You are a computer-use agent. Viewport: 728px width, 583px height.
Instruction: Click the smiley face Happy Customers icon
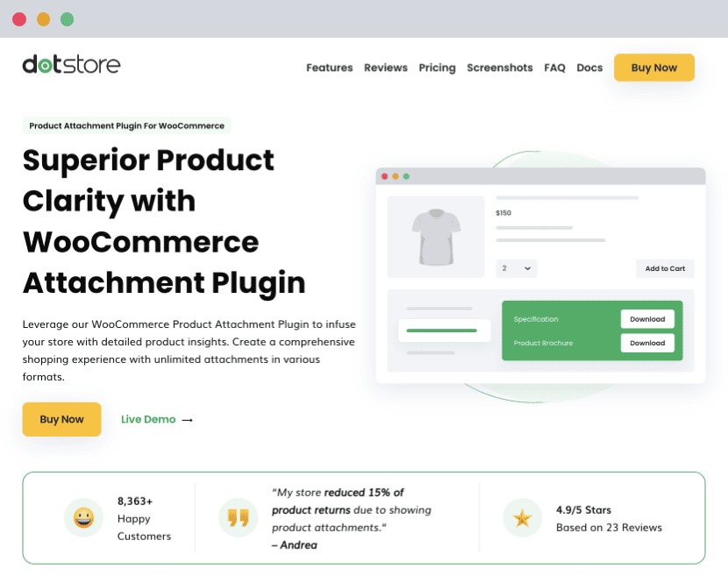[83, 518]
